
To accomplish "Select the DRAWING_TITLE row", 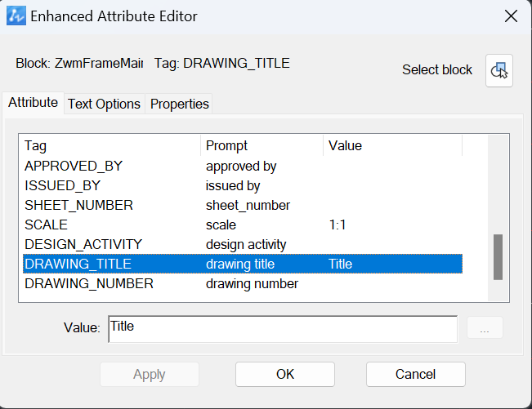I will point(243,264).
